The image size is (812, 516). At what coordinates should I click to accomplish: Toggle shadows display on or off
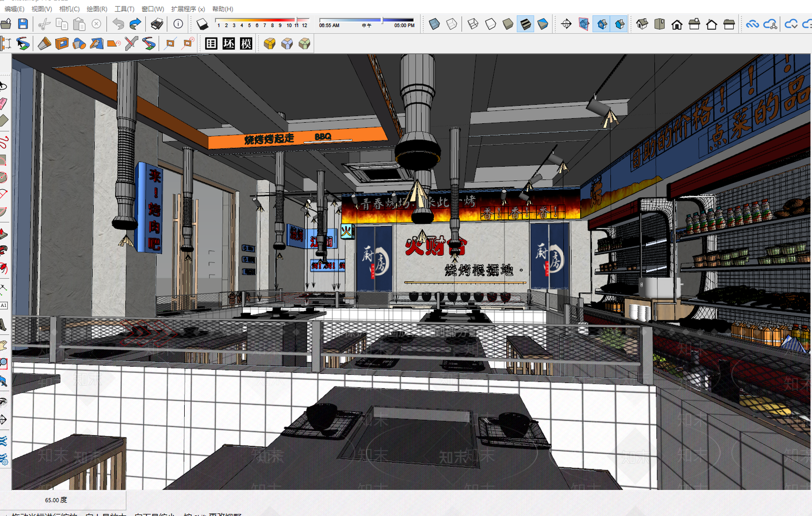(202, 24)
